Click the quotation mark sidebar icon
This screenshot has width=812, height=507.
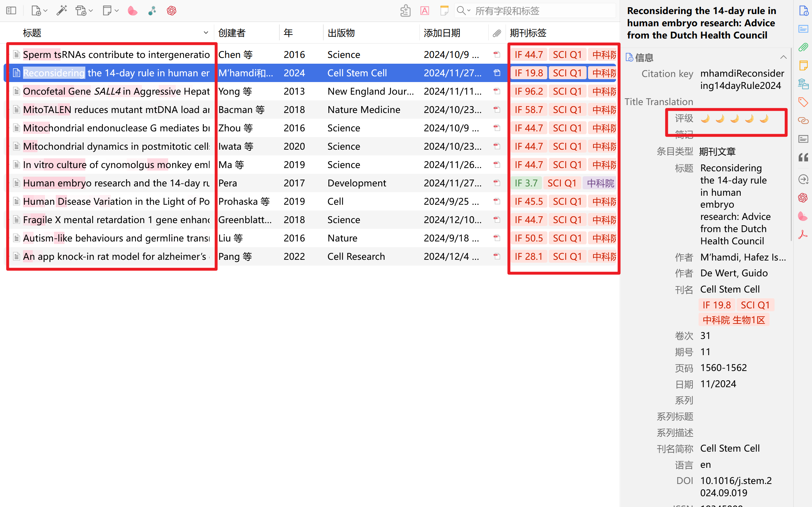click(803, 157)
